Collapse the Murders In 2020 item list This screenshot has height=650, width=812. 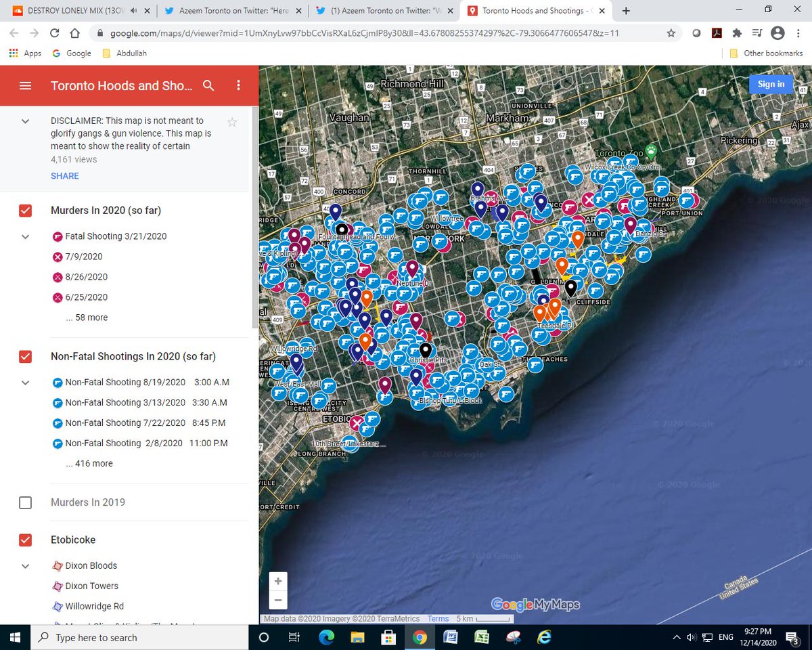25,236
